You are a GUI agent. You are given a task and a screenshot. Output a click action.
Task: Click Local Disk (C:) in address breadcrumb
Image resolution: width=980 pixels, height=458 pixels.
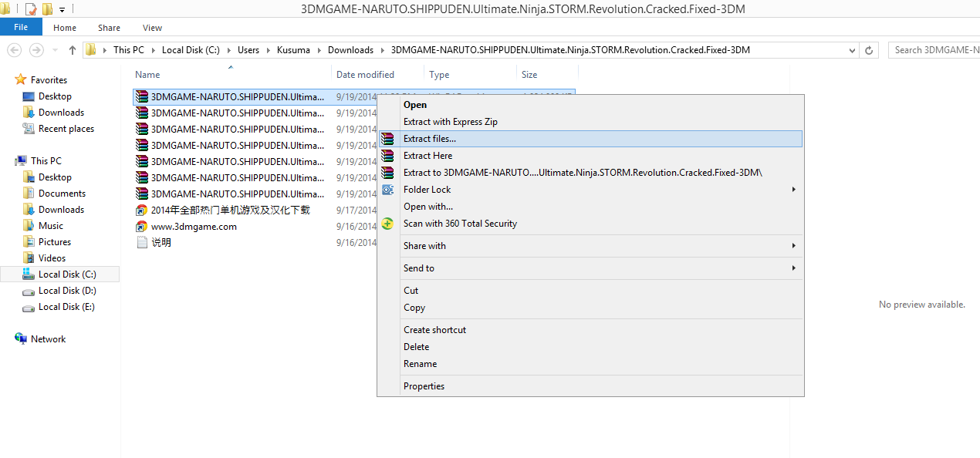(x=191, y=50)
